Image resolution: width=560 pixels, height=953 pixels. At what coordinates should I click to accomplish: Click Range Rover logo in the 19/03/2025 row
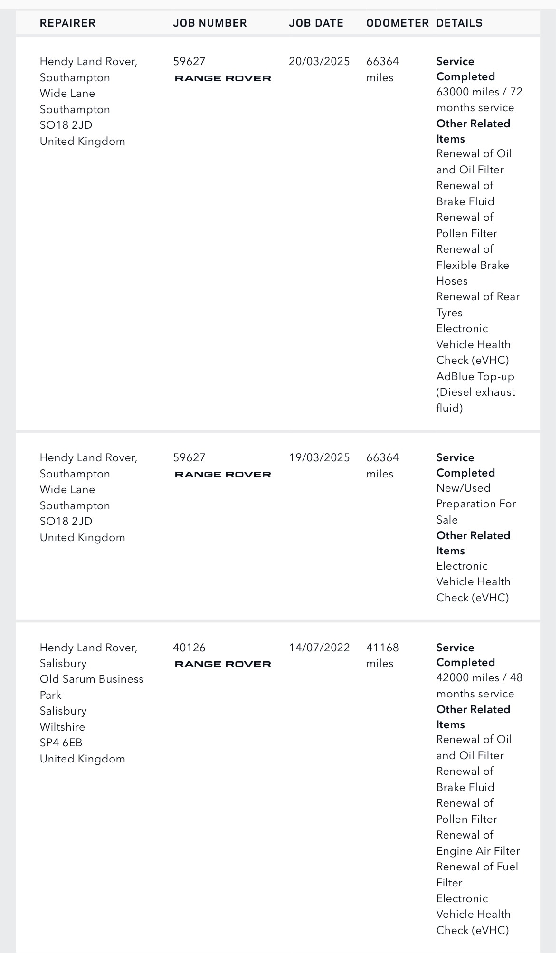pos(223,475)
